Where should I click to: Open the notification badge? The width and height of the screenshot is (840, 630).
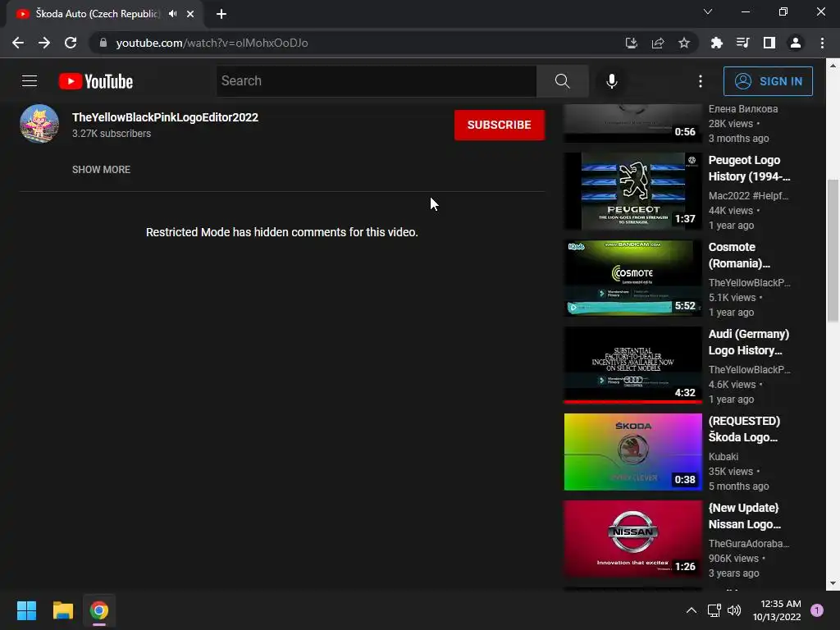click(816, 610)
